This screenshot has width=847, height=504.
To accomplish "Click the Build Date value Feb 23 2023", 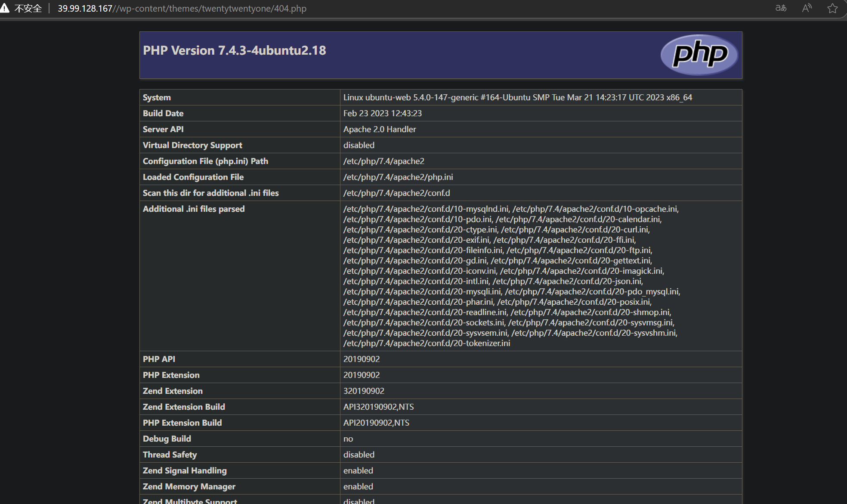I will 382,113.
